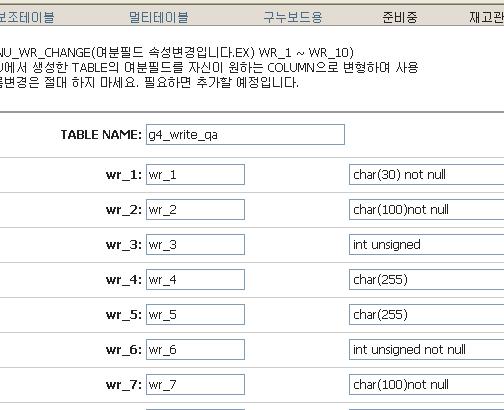Open the partially visible 보조테이블 tab

point(27,17)
